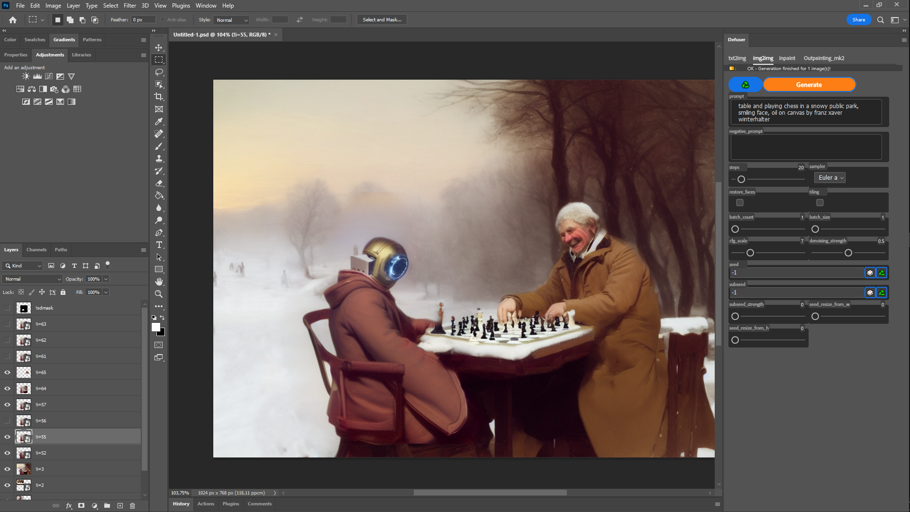Open the Filter menu
910x512 pixels.
(129, 5)
